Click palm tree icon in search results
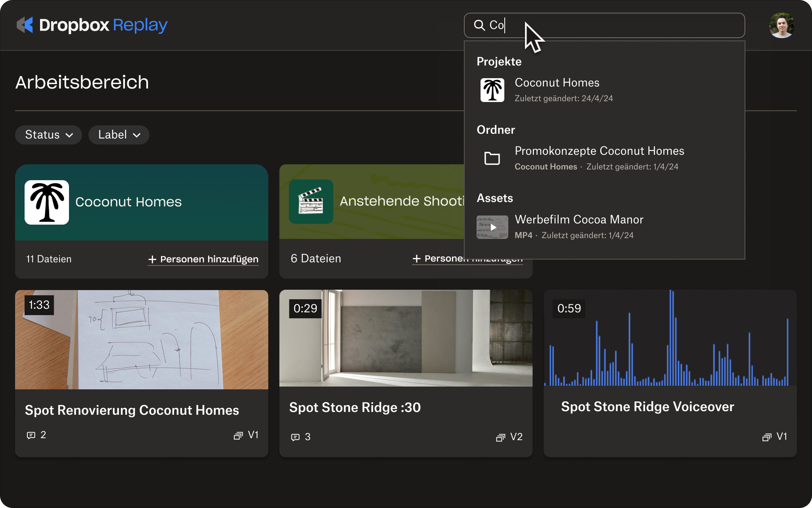The width and height of the screenshot is (812, 508). click(492, 90)
